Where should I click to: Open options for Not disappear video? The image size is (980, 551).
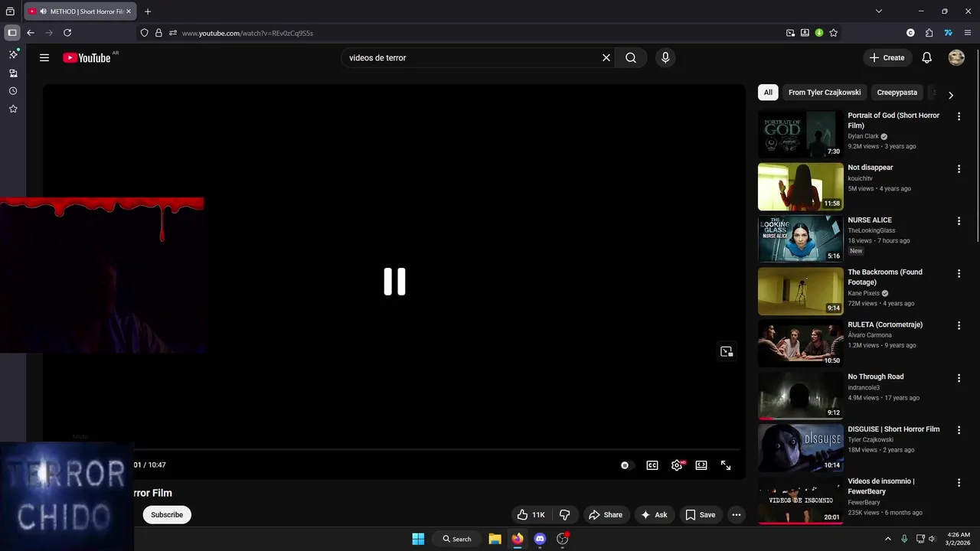[x=959, y=168]
